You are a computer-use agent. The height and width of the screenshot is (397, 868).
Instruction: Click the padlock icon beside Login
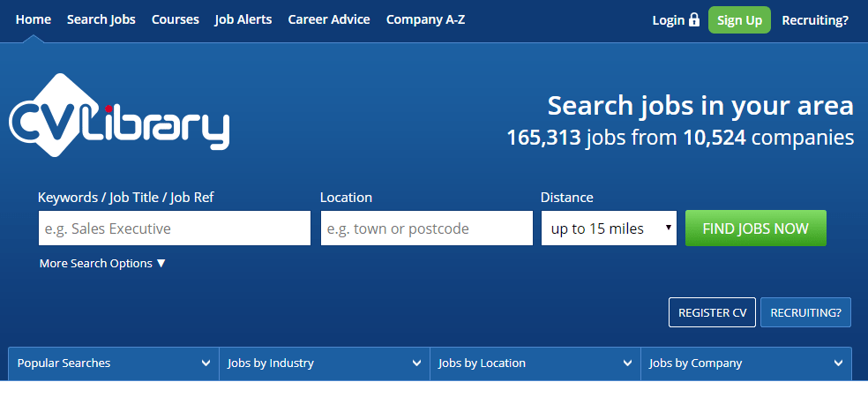pos(693,20)
